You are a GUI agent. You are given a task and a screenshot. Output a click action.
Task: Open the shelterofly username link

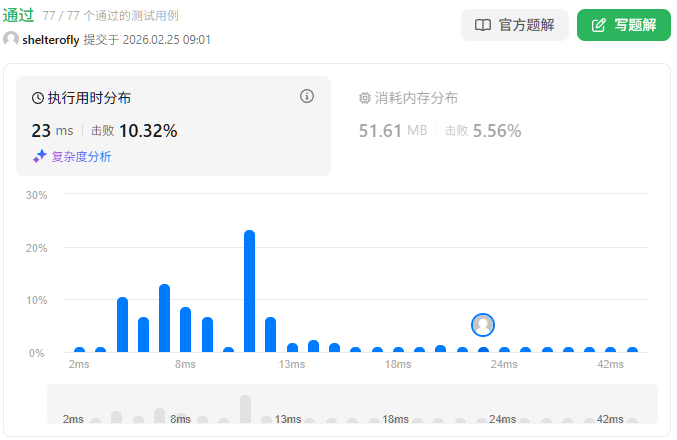(x=50, y=39)
